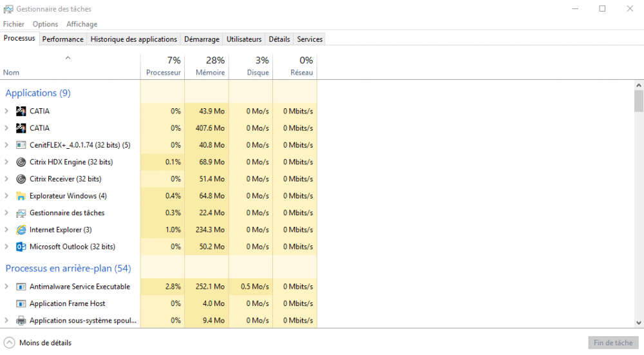This screenshot has height=355, width=644.
Task: Select the Application Frame Host process
Action: [x=67, y=303]
